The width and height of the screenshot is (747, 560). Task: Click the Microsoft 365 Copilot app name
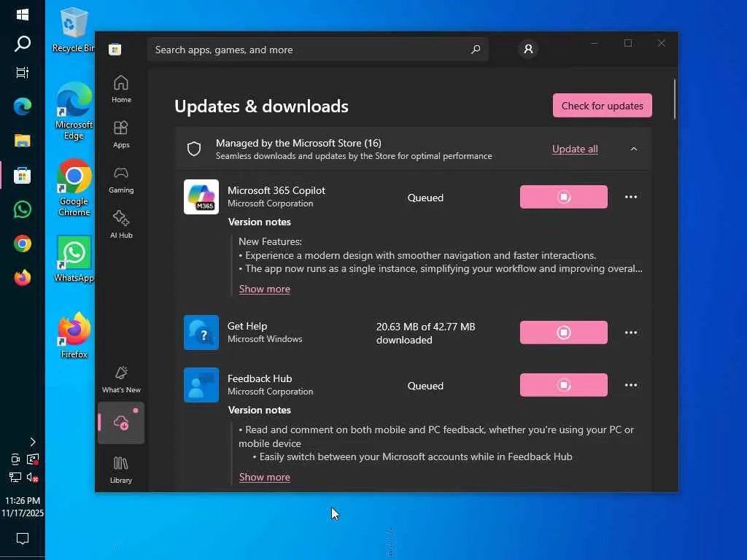pyautogui.click(x=276, y=190)
